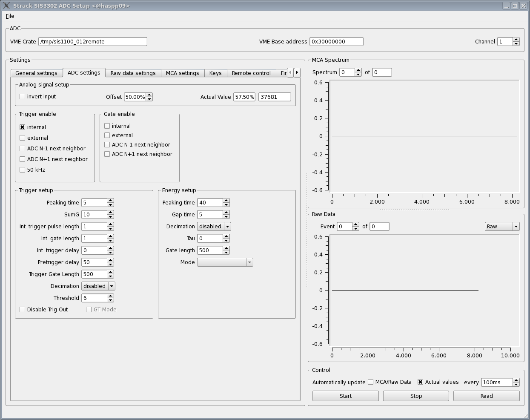Enable Trigger ADC N-1 next neighbor

22,149
